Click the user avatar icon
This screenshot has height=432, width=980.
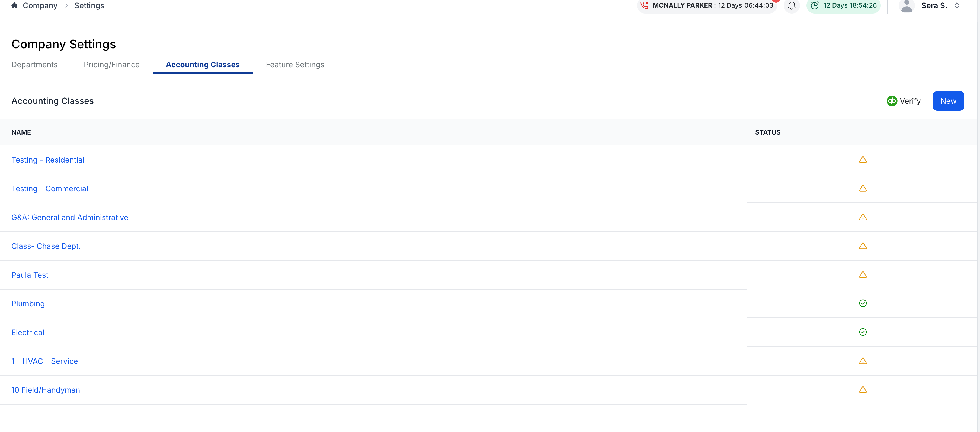tap(907, 6)
